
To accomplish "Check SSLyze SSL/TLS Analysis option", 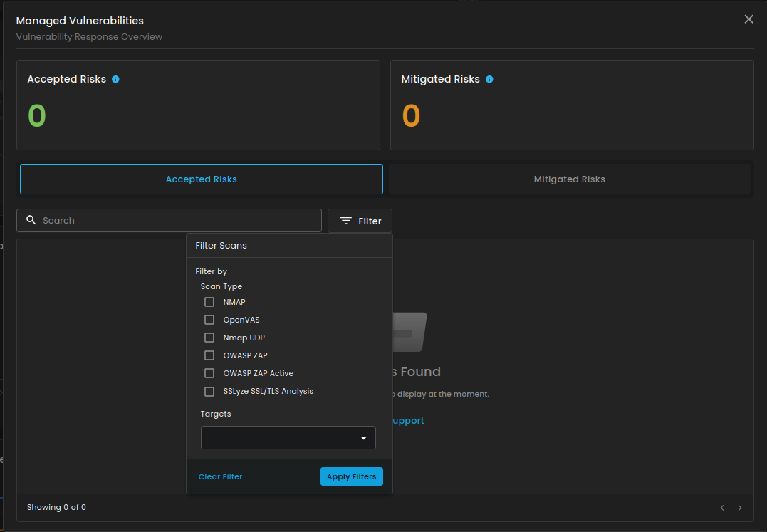I will coord(209,391).
